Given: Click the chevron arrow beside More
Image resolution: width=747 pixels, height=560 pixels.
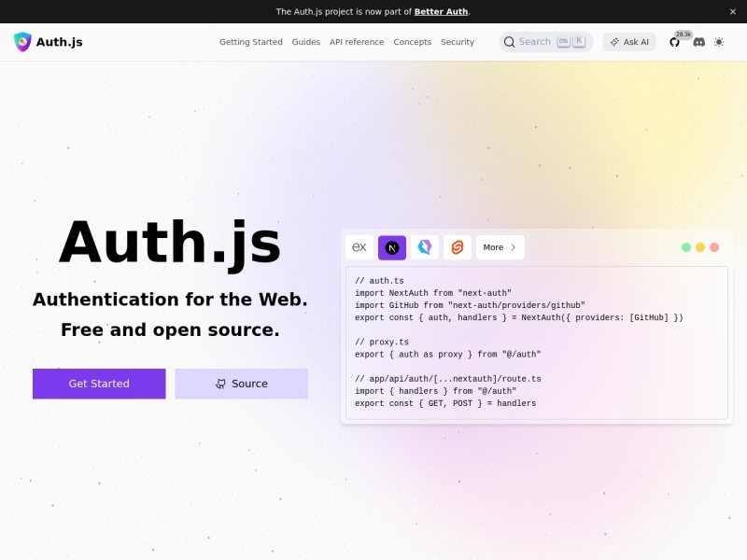Looking at the screenshot, I should coord(513,247).
